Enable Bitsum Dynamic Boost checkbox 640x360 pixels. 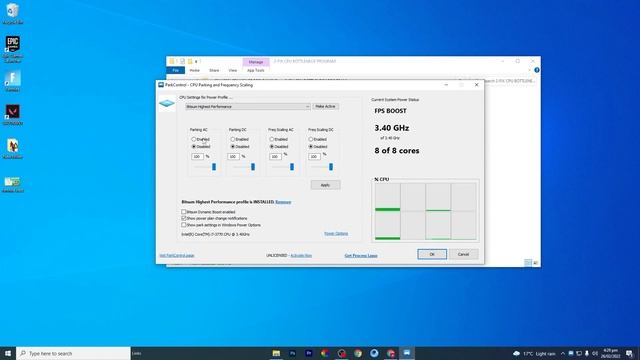pyautogui.click(x=184, y=212)
